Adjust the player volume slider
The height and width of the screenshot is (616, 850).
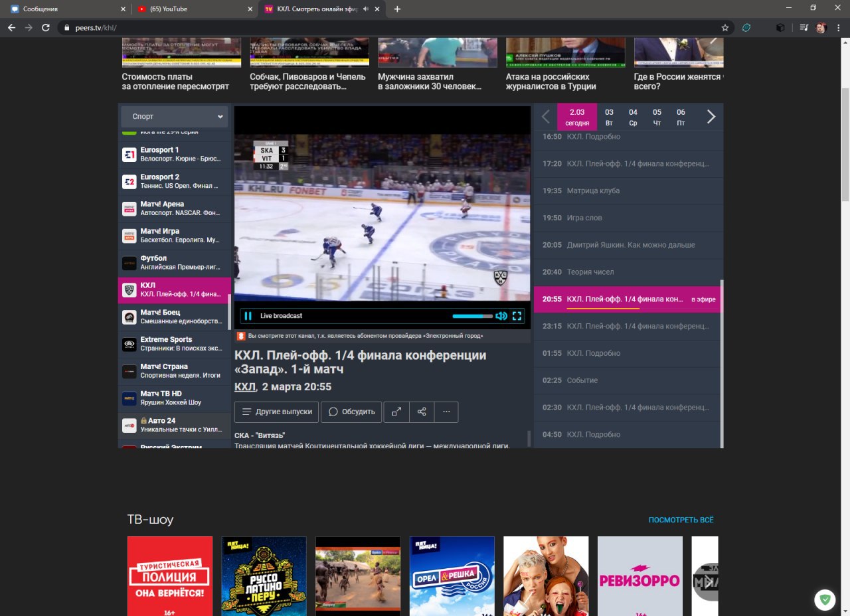(472, 316)
